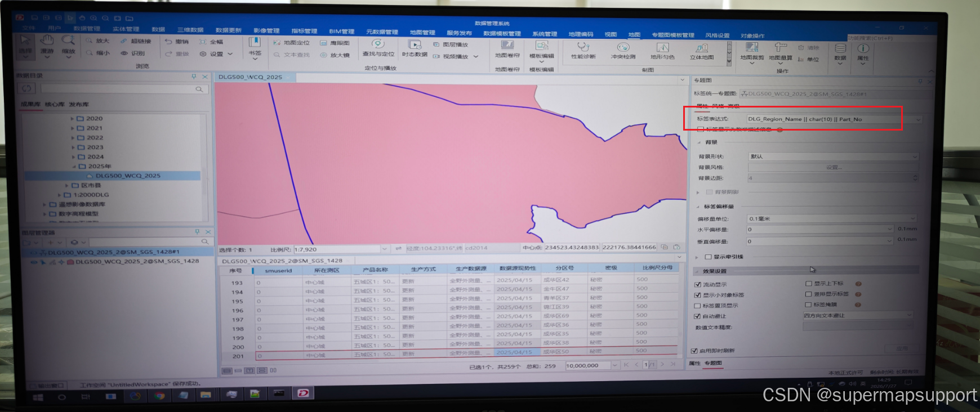980x412 pixels.
Task: Enable the 标签掩膜 checkbox
Action: (809, 304)
